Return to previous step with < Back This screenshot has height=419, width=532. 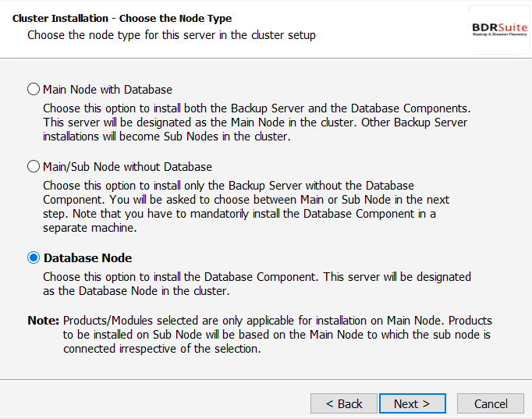344,403
